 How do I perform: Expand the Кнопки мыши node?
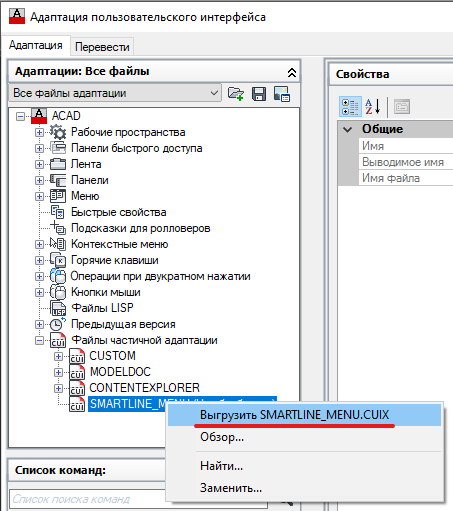coord(39,292)
